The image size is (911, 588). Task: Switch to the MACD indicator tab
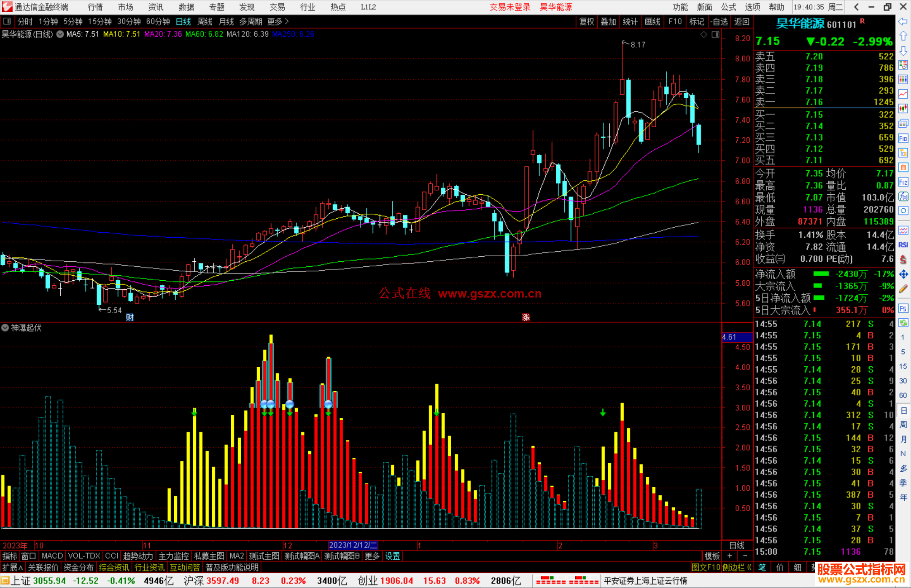(x=52, y=556)
